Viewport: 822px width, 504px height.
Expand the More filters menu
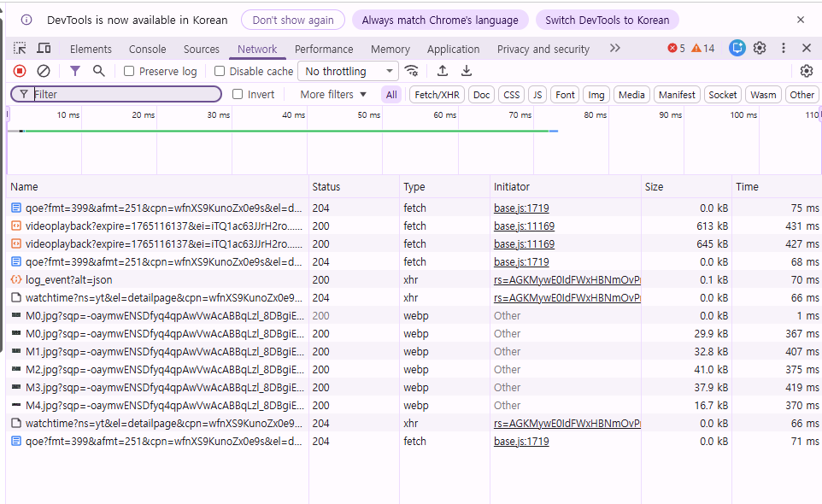tap(333, 94)
